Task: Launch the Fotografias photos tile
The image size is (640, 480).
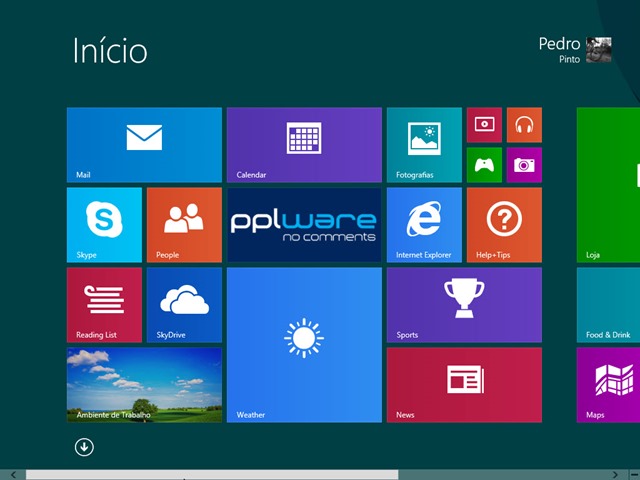Action: 424,145
